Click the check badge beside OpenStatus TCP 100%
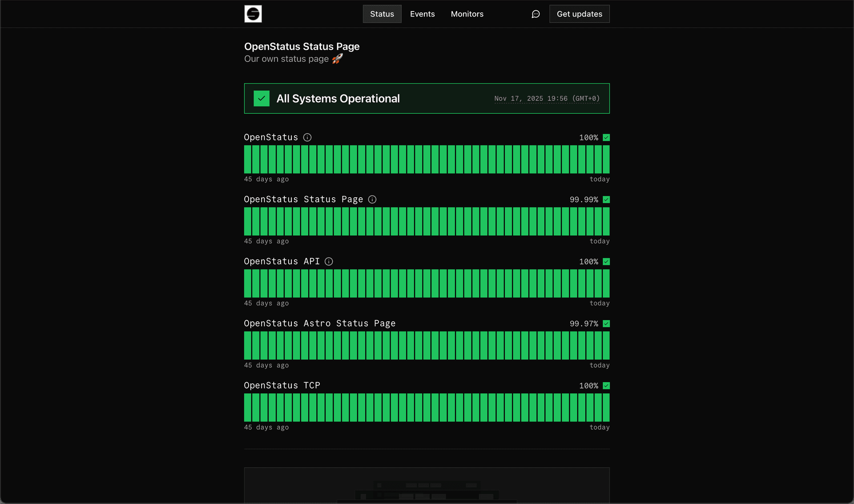This screenshot has height=504, width=854. [606, 386]
